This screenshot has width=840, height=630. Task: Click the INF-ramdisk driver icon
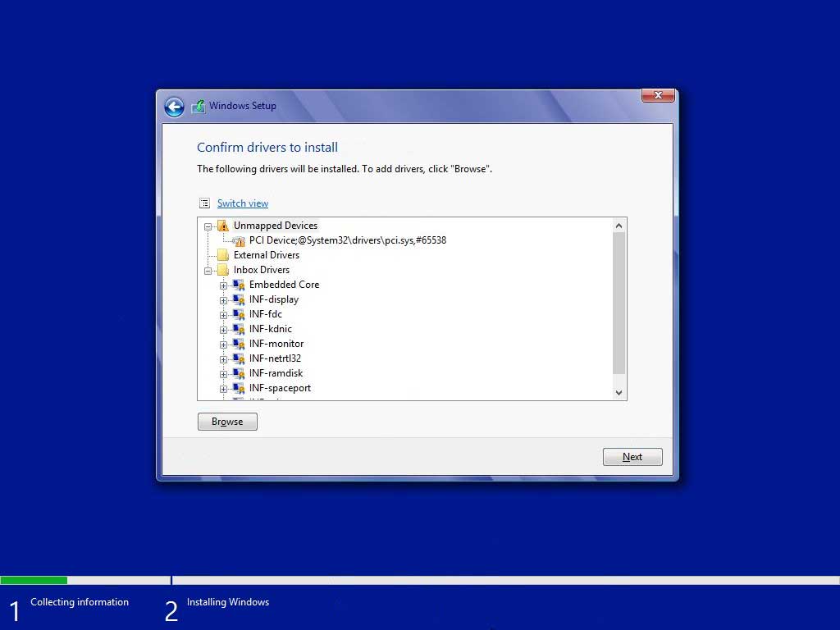coord(239,373)
